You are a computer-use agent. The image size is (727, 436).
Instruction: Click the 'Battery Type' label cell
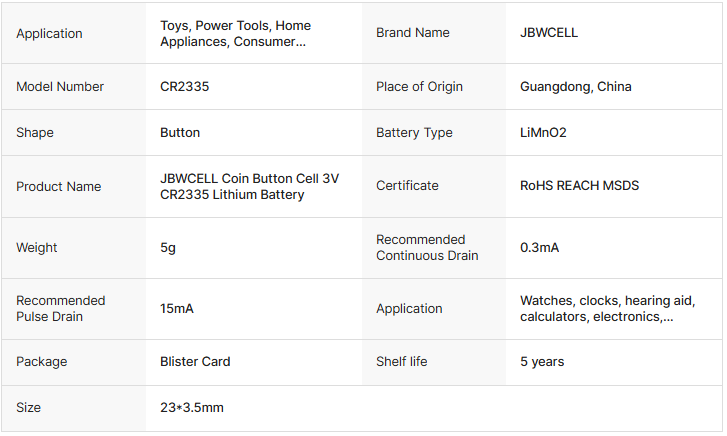[x=414, y=133]
